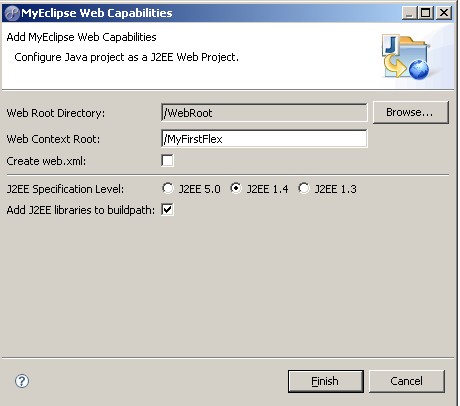Open the Browse... directory chooser
The image size is (460, 406).
point(411,112)
